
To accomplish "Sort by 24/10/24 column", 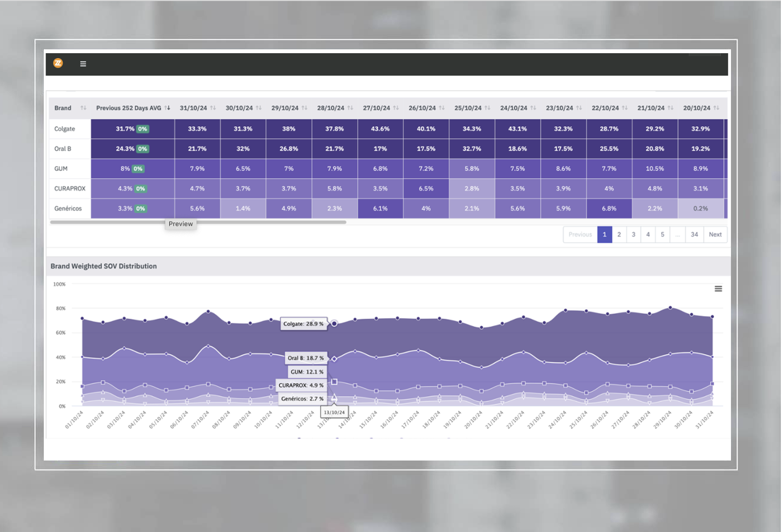I will (x=533, y=108).
